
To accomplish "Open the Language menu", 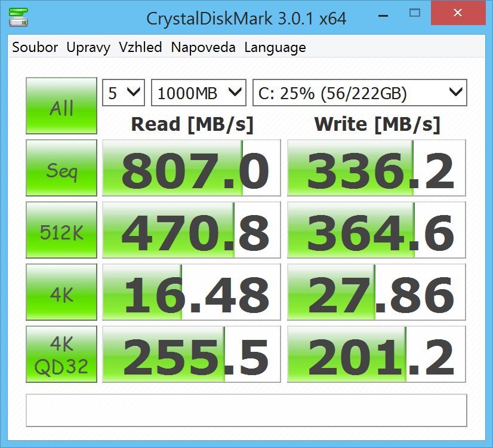I will pyautogui.click(x=275, y=48).
